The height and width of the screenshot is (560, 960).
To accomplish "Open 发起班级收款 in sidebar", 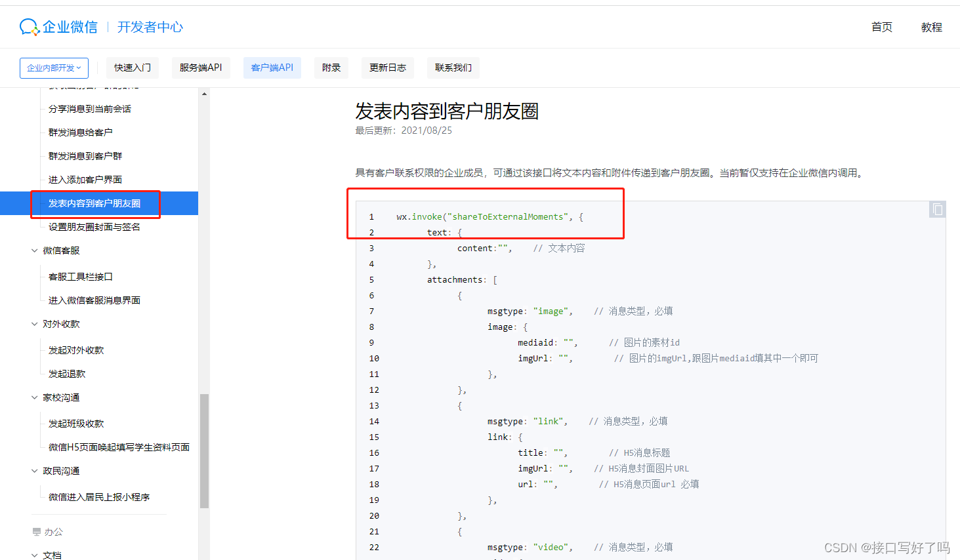I will [76, 424].
